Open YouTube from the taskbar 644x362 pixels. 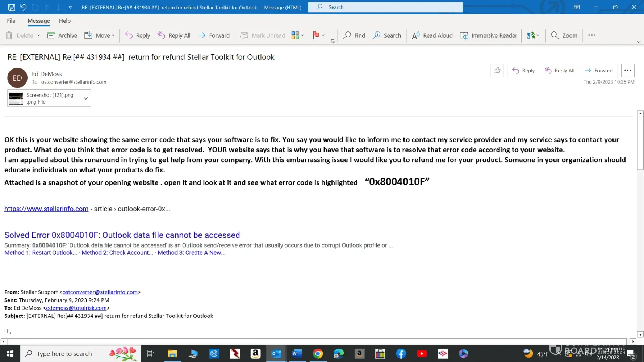coord(422,354)
